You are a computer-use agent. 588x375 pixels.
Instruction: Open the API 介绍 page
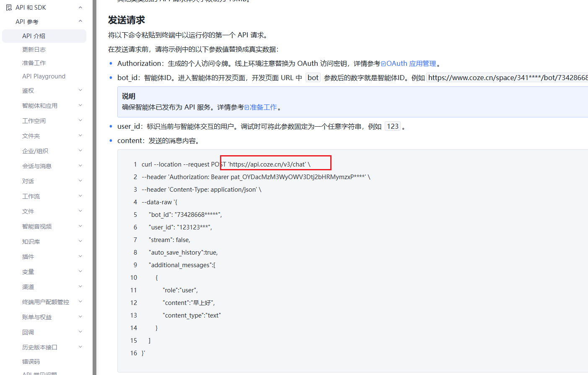tap(44, 36)
